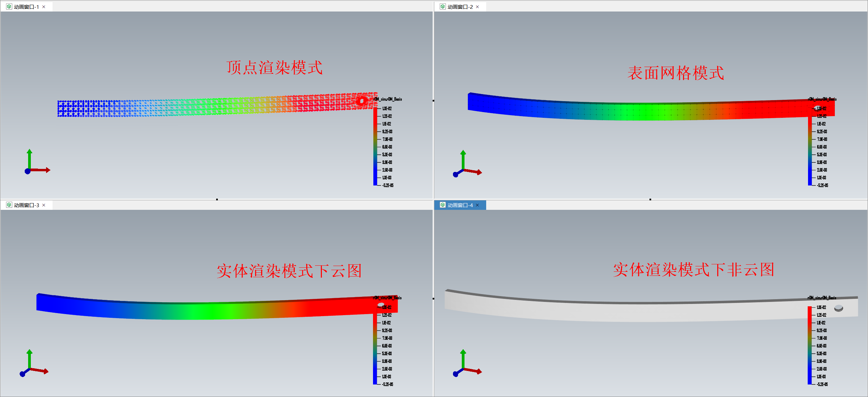
Task: Close the 动画窗口-4 tab
Action: click(477, 205)
